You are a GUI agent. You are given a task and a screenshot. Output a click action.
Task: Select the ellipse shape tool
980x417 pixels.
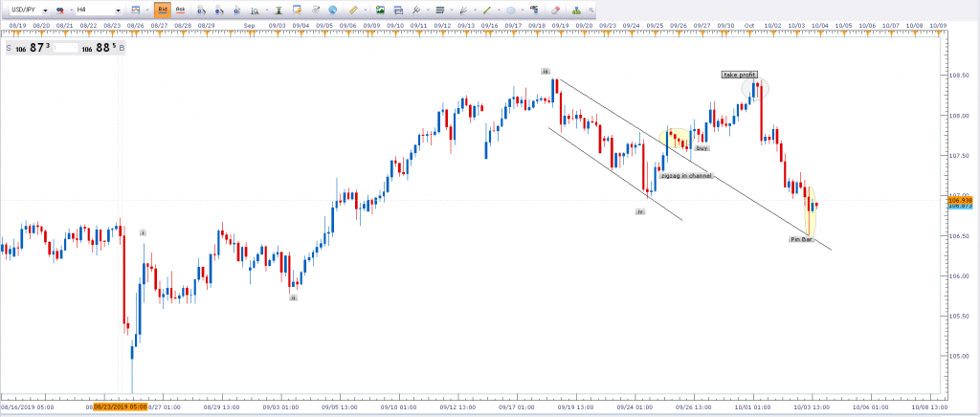(512, 9)
